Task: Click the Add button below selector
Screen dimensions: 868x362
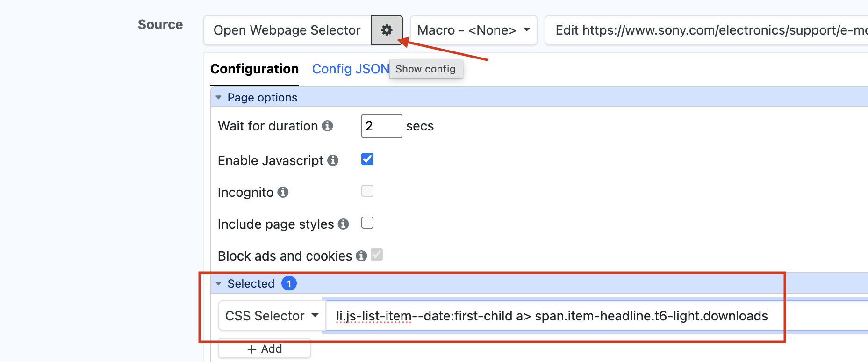Action: click(x=265, y=349)
